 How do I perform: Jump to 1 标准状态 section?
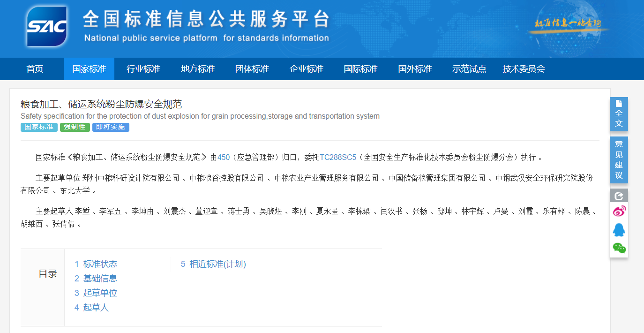coord(96,264)
